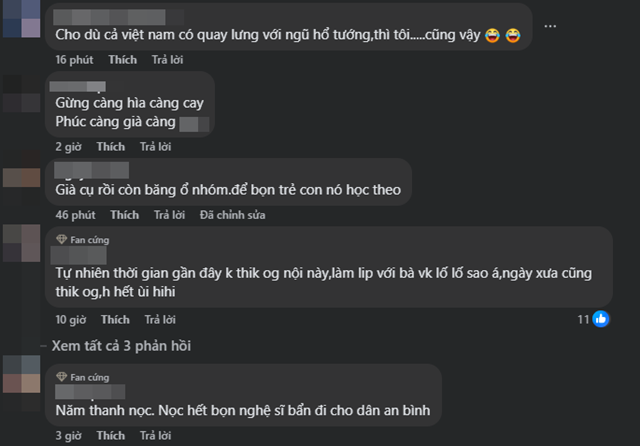Like the comment posted 16 phút ago

tap(123, 60)
